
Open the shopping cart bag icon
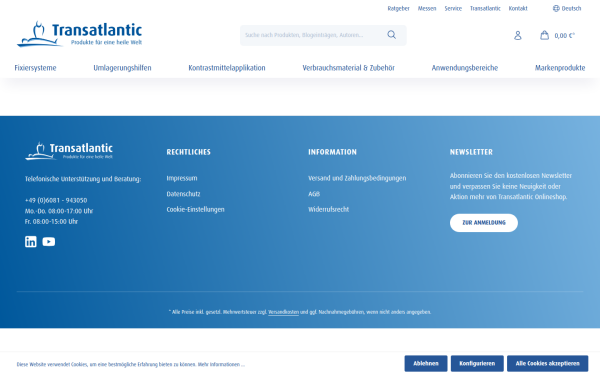click(544, 35)
